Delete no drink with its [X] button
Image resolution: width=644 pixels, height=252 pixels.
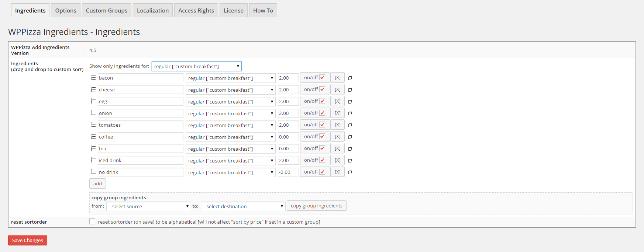pos(338,172)
